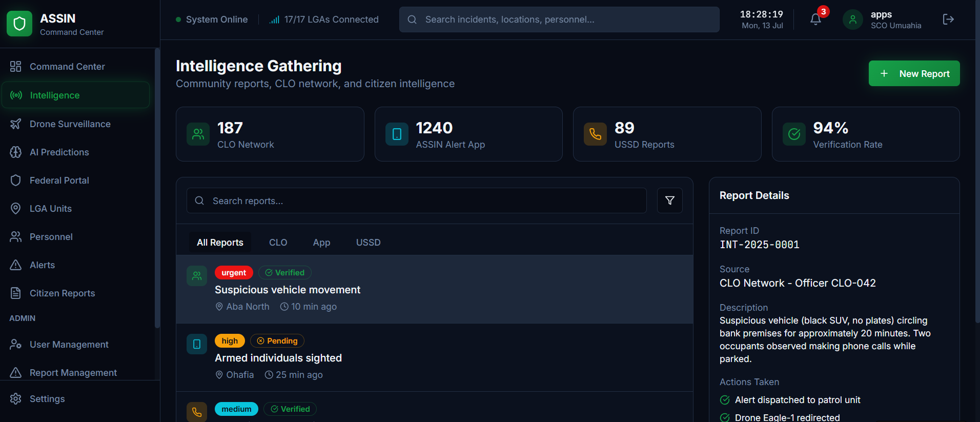Click the phone icon on Armed individuals report
Viewport: 980px width, 422px height.
click(197, 344)
